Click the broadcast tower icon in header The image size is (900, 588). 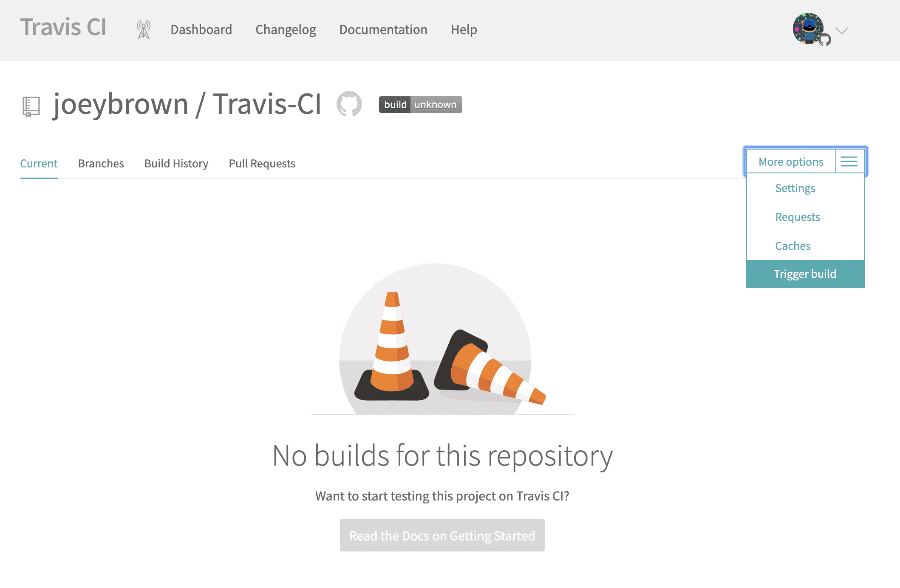tap(144, 30)
